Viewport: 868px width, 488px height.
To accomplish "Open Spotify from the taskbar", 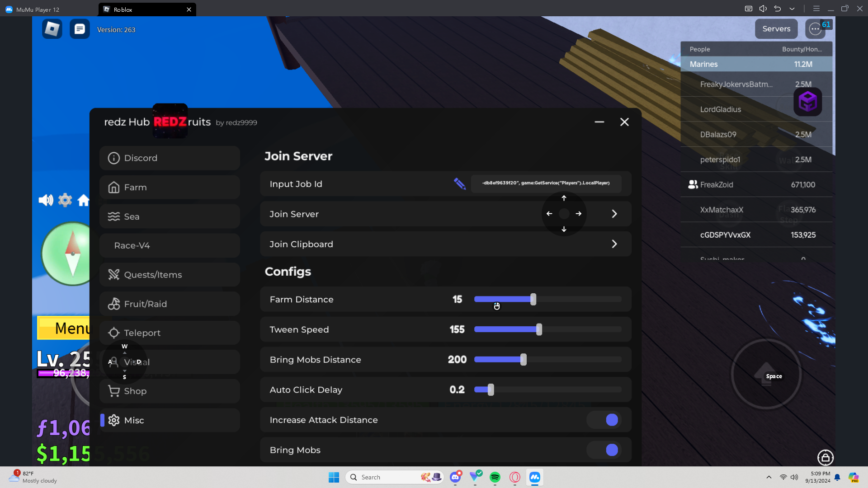I will click(495, 477).
